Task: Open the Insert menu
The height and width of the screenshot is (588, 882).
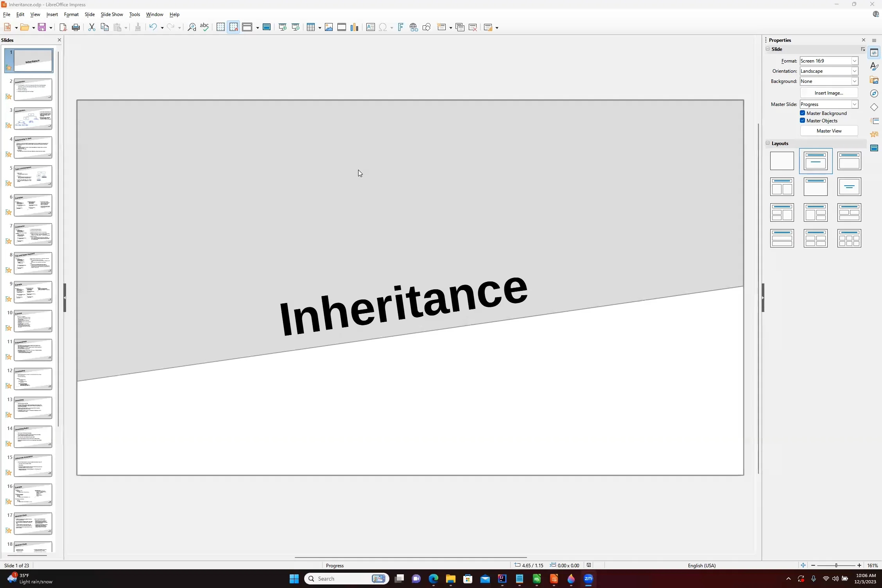Action: (52, 14)
